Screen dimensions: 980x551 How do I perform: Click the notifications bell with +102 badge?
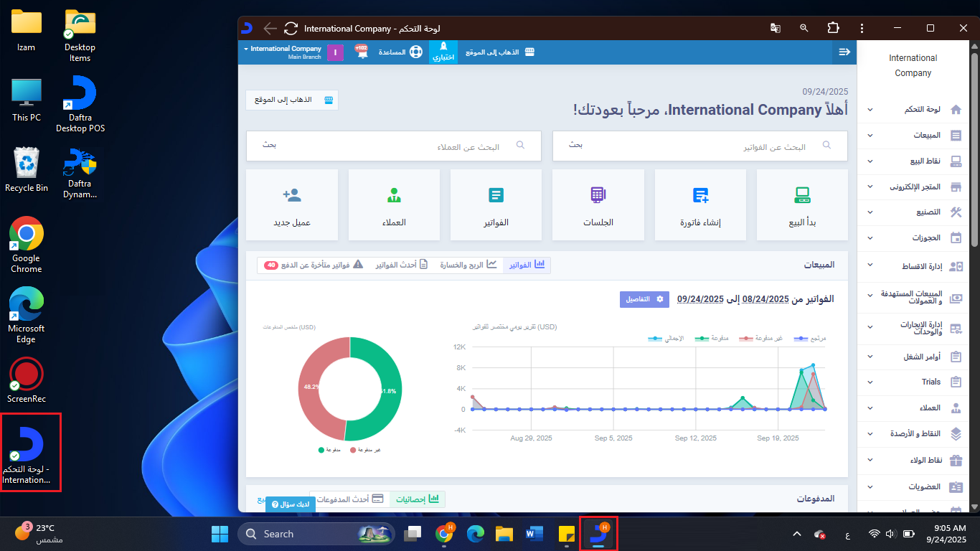point(362,52)
